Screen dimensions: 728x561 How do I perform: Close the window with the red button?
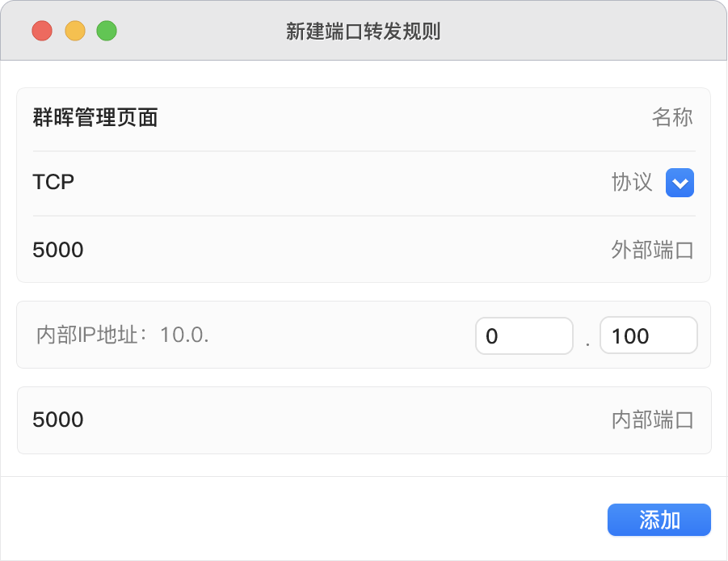(x=42, y=31)
